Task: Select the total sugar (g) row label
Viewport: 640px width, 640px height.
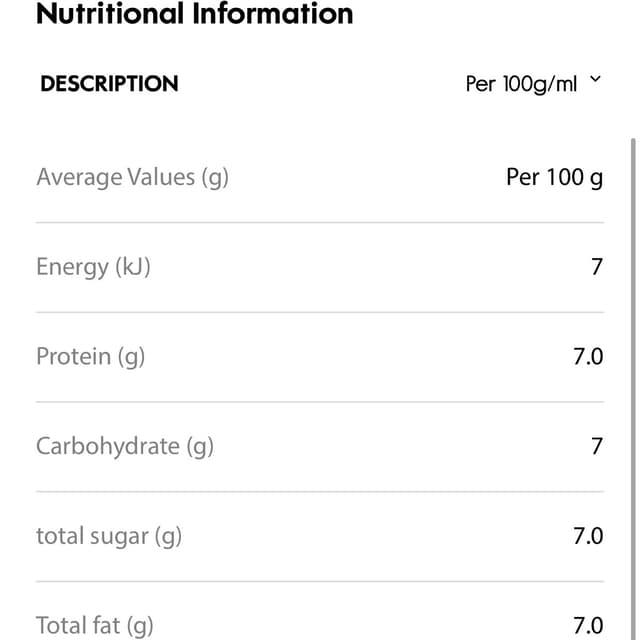Action: (x=109, y=536)
